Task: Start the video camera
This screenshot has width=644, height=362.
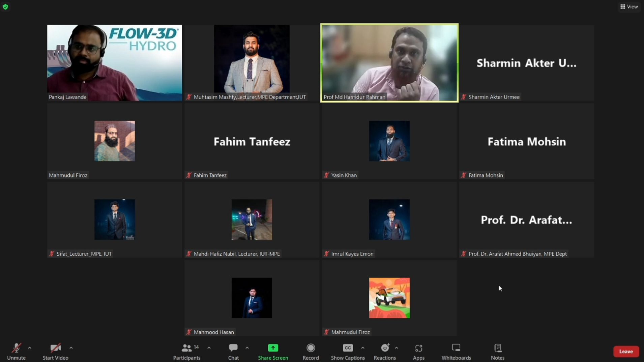Action: point(55,351)
